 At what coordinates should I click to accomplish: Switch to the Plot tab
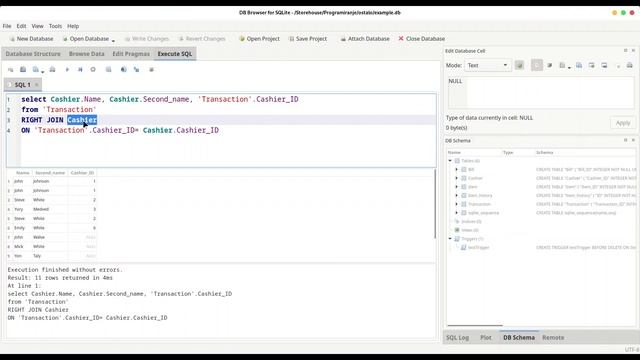[486, 338]
